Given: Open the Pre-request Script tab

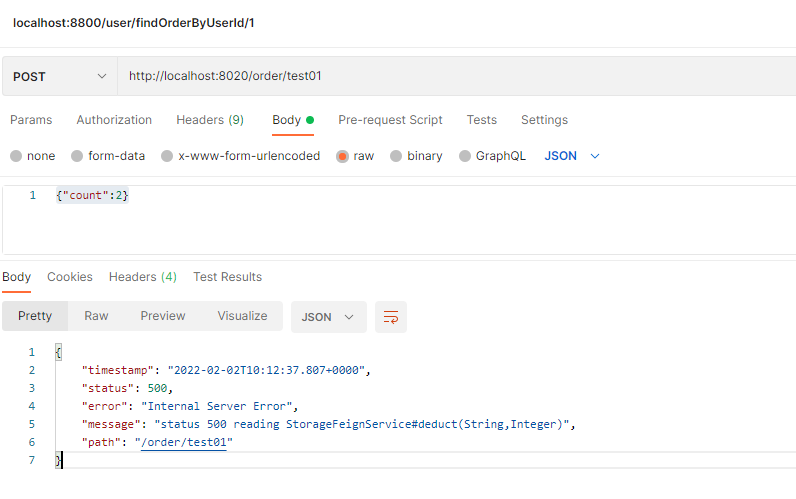Looking at the screenshot, I should (x=390, y=120).
